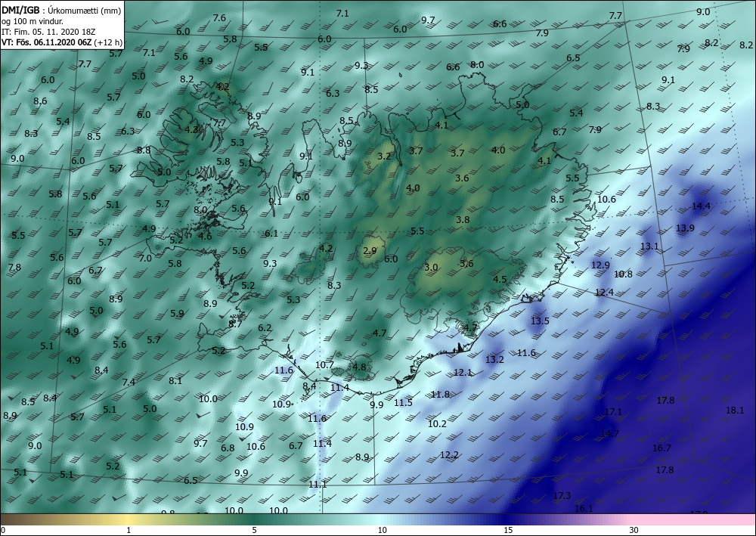756x536 pixels.
Task: Click the map value "2.9"
Action: (370, 251)
